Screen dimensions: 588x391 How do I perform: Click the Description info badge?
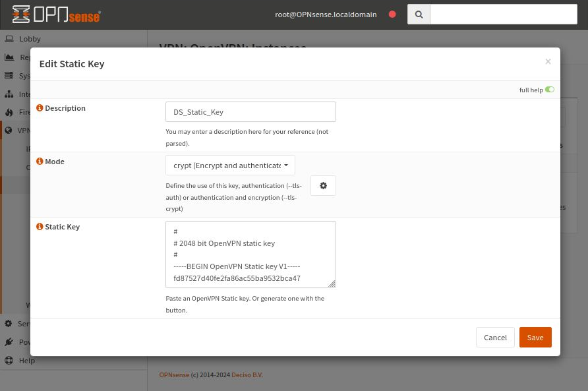40,107
